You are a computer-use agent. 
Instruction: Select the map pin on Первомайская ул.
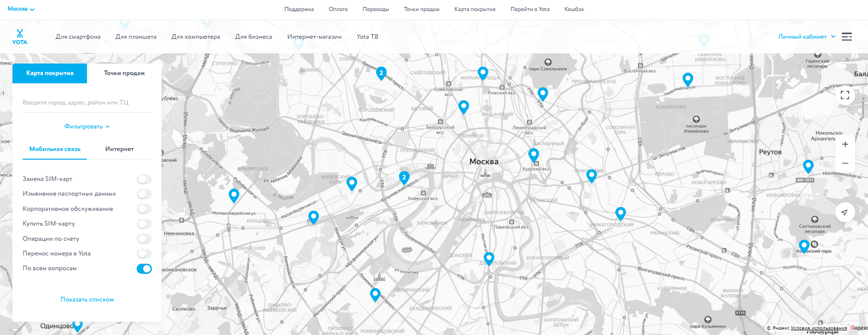[687, 79]
